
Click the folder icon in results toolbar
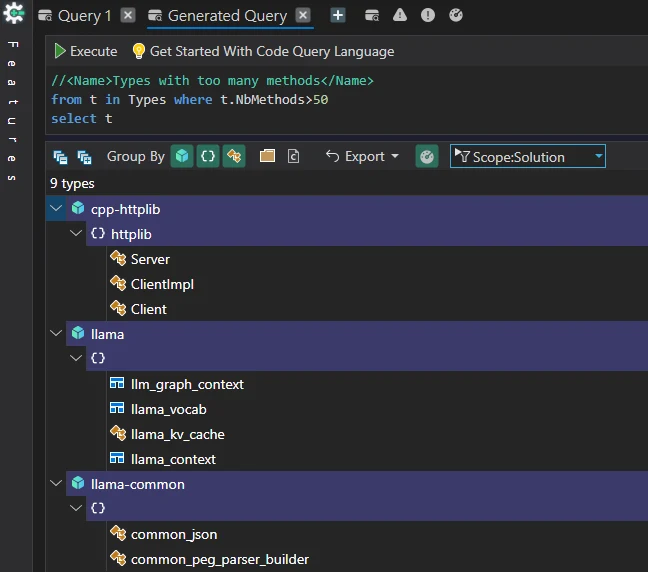(267, 156)
